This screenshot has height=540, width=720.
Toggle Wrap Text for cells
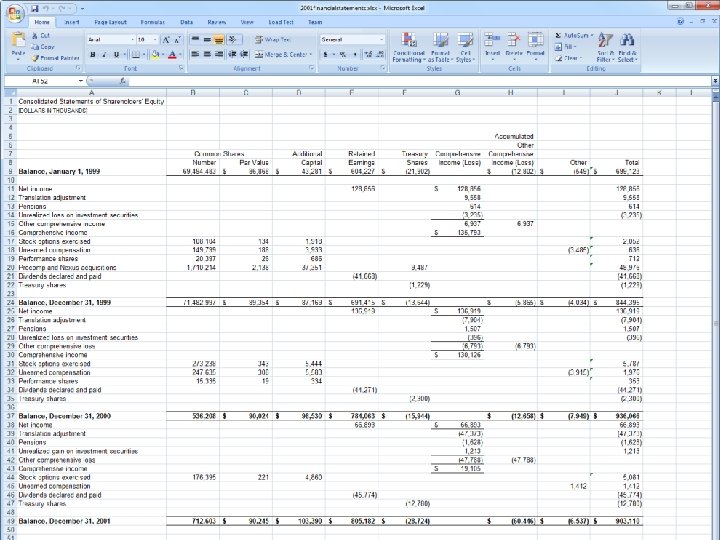coord(273,40)
